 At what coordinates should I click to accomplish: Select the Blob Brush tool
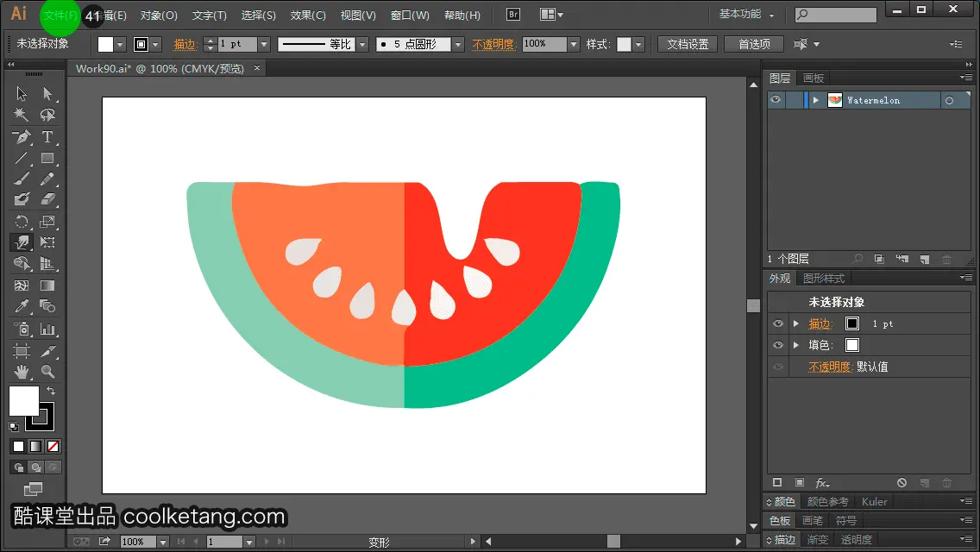pyautogui.click(x=22, y=199)
